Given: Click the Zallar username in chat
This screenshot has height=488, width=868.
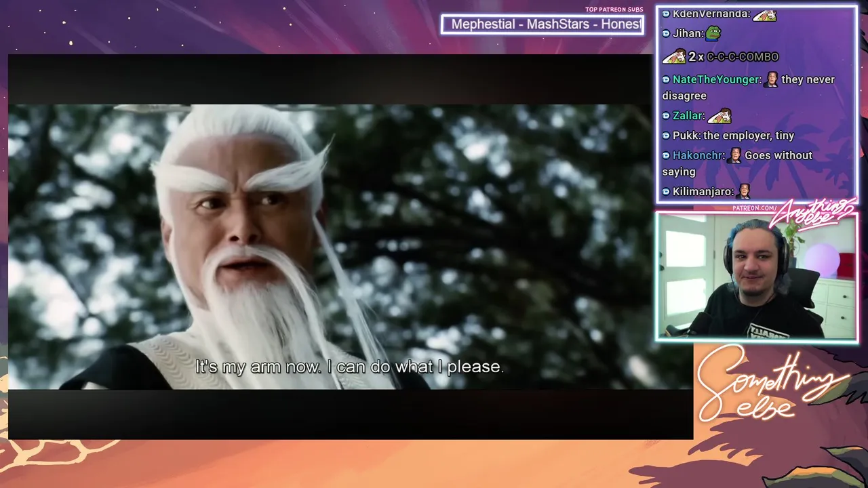Looking at the screenshot, I should pos(688,116).
